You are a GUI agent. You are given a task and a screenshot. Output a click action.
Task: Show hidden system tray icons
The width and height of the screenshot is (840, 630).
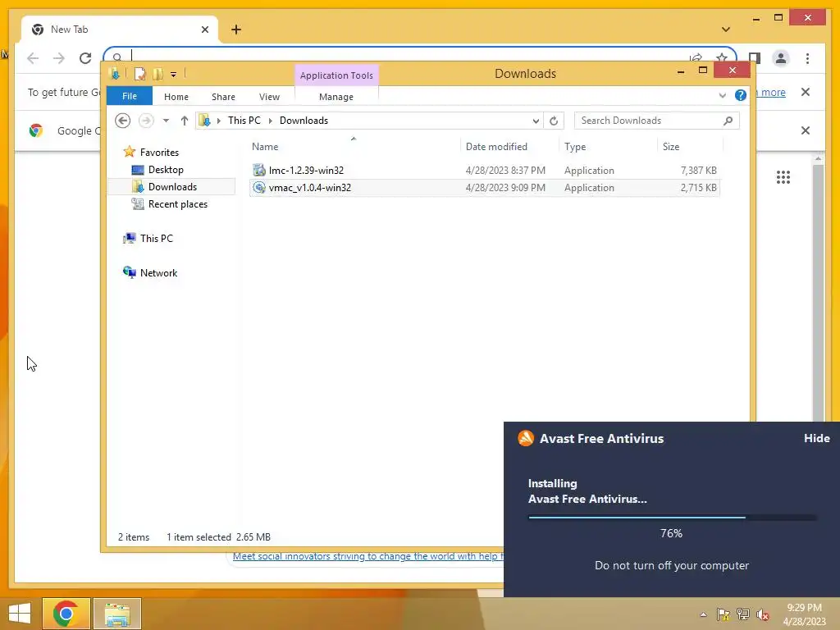(703, 614)
